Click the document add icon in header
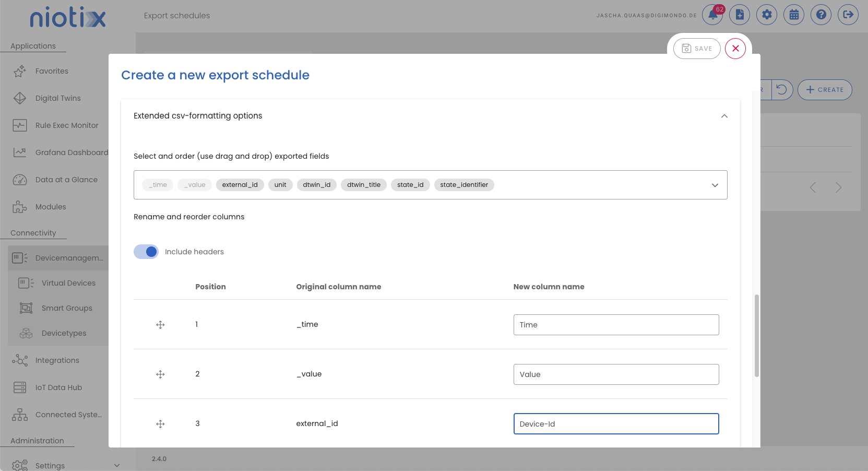Screen dimensions: 868x471 [x=740, y=15]
